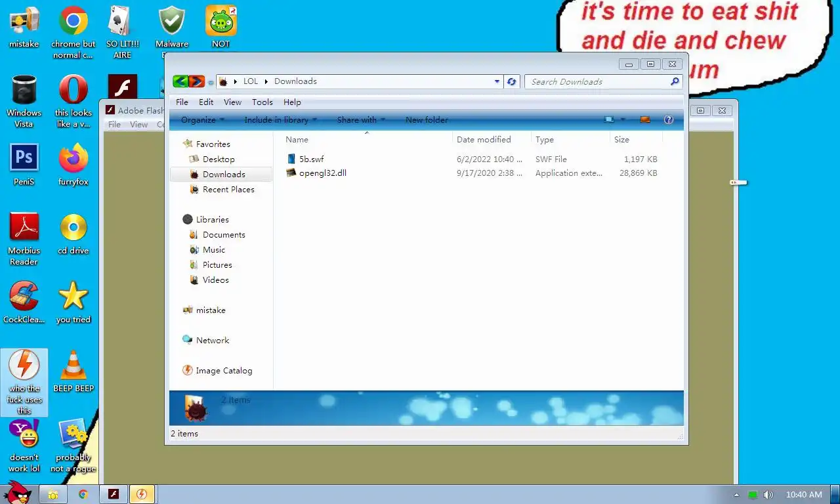Screen dimensions: 840x504
Task: Open the 'Windows Vista' recycle bin icon
Action: point(24,100)
